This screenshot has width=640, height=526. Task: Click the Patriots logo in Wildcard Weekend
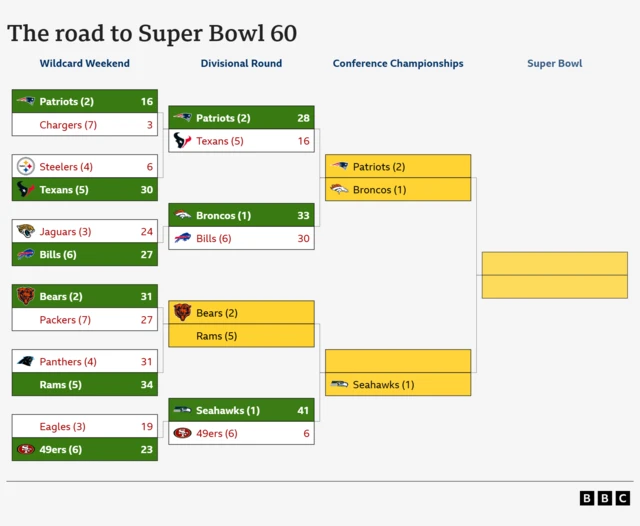(x=26, y=101)
